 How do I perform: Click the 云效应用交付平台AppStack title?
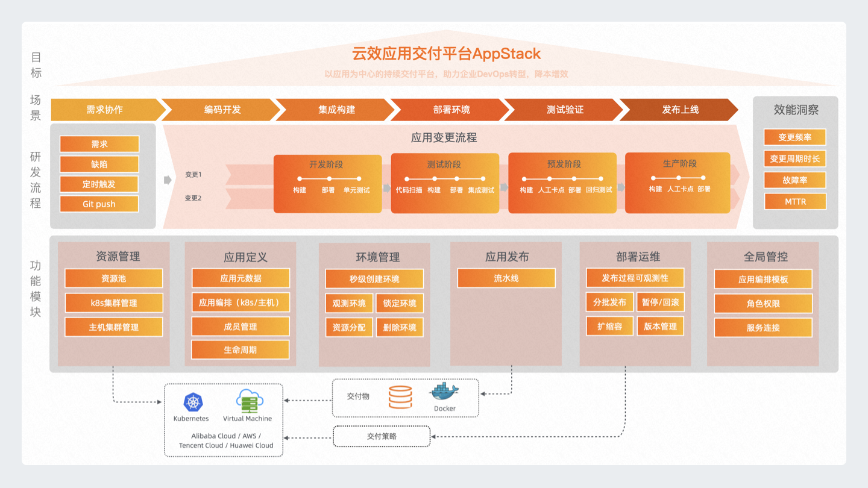coord(447,54)
